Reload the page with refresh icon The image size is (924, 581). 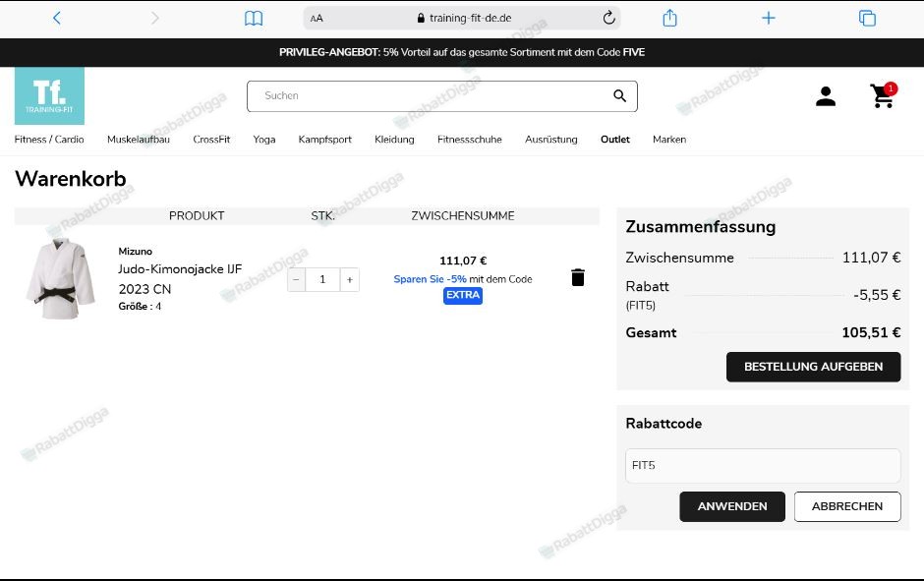coord(608,19)
